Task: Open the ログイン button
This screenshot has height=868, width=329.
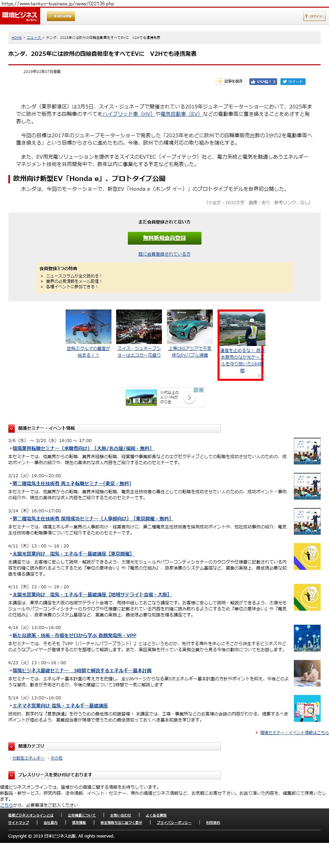Action: point(314,16)
